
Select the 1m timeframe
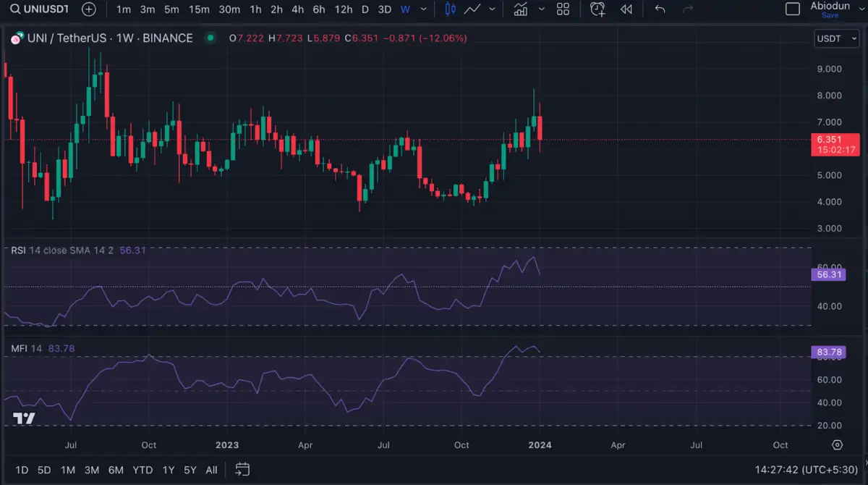tap(124, 9)
